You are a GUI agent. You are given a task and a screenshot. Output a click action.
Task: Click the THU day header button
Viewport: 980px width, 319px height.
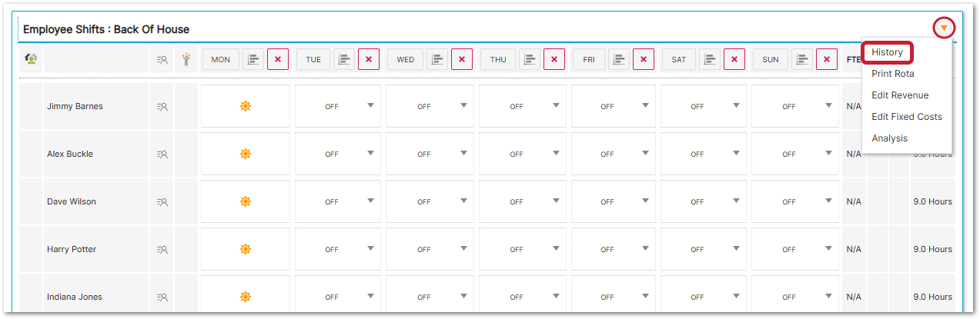point(497,59)
